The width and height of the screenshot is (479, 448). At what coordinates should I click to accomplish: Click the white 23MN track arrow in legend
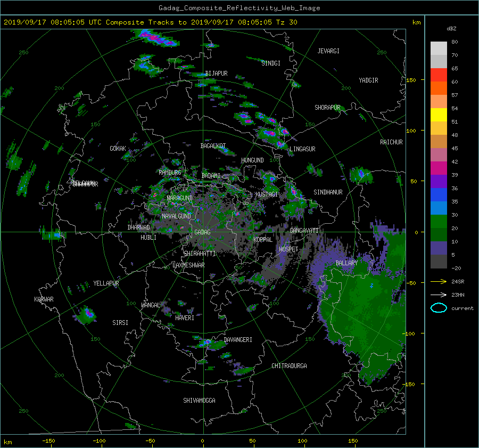point(439,295)
